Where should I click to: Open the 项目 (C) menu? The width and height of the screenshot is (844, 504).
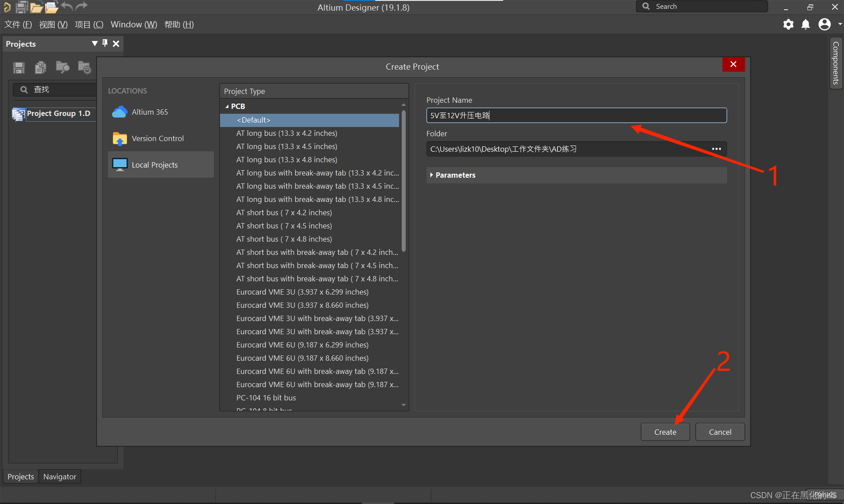coord(89,25)
